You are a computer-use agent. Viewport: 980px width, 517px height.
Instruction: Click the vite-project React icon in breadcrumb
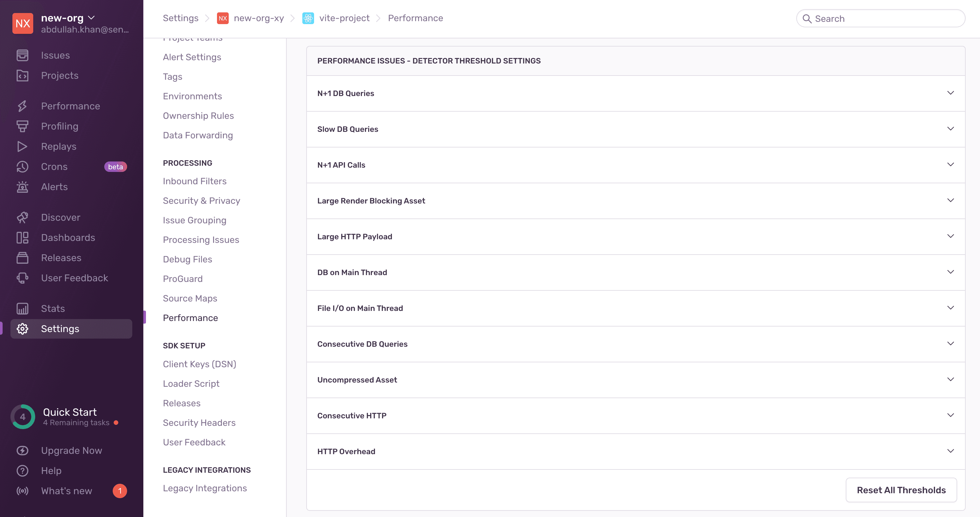[309, 18]
